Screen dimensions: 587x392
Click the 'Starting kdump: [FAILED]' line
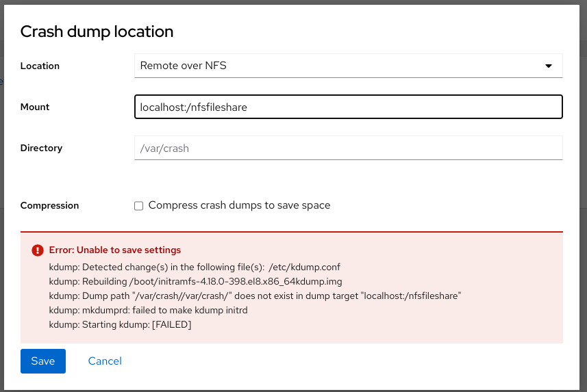pyautogui.click(x=120, y=324)
